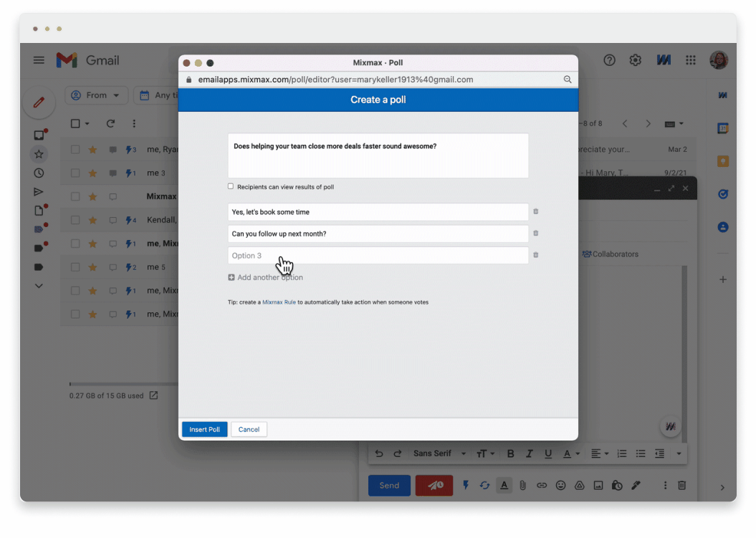
Task: Select the checkbox for the Mixmax email
Action: tap(75, 197)
